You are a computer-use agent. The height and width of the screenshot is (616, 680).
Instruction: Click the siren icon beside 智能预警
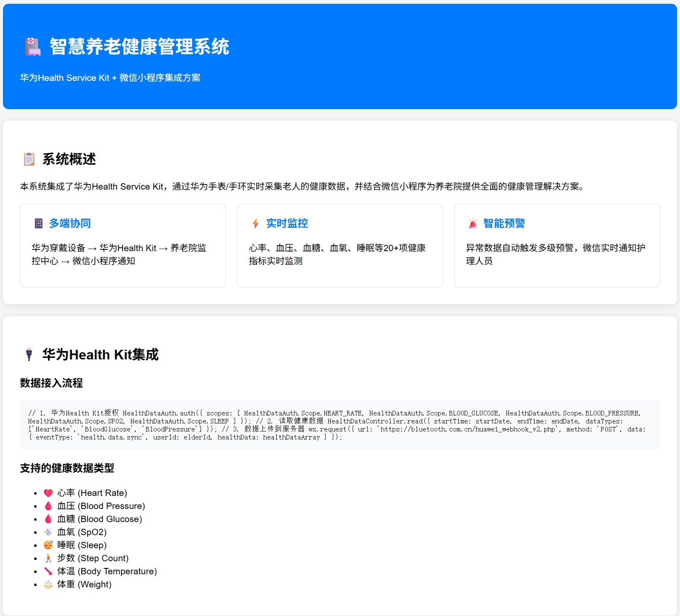[x=473, y=223]
